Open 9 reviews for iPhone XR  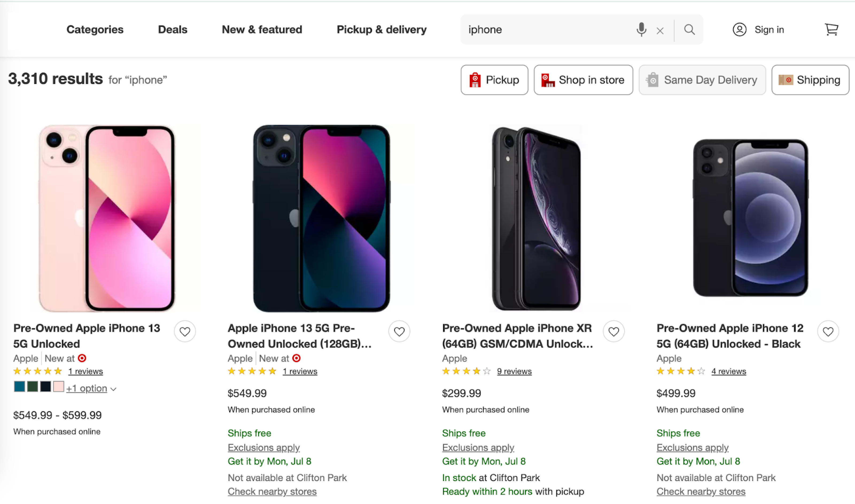coord(514,371)
